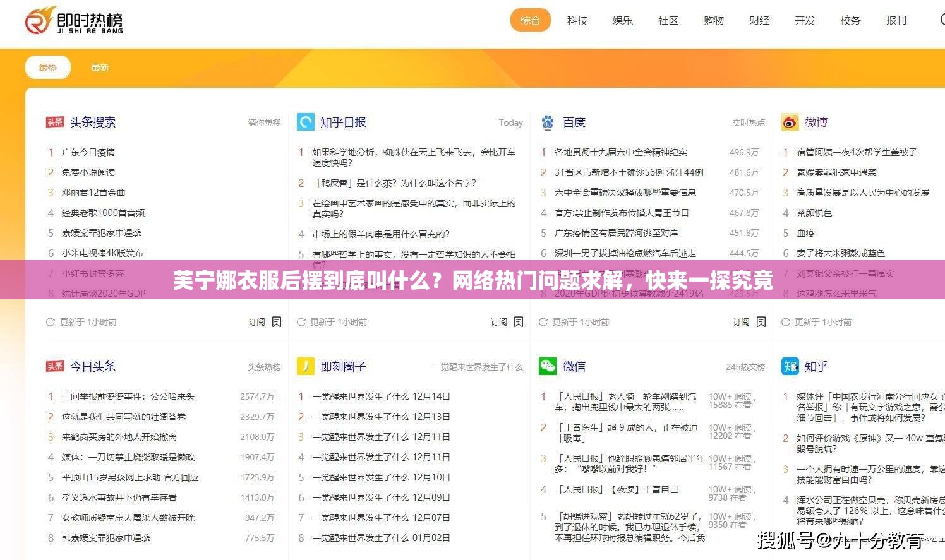
Task: Open the 即刻圈子 yellow icon
Action: [x=306, y=366]
